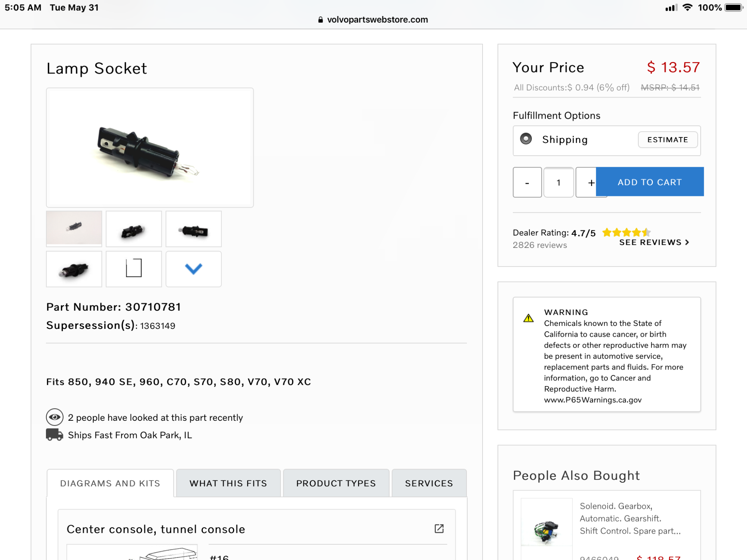Switch to What This Fits tab
This screenshot has height=560, width=747.
(228, 483)
